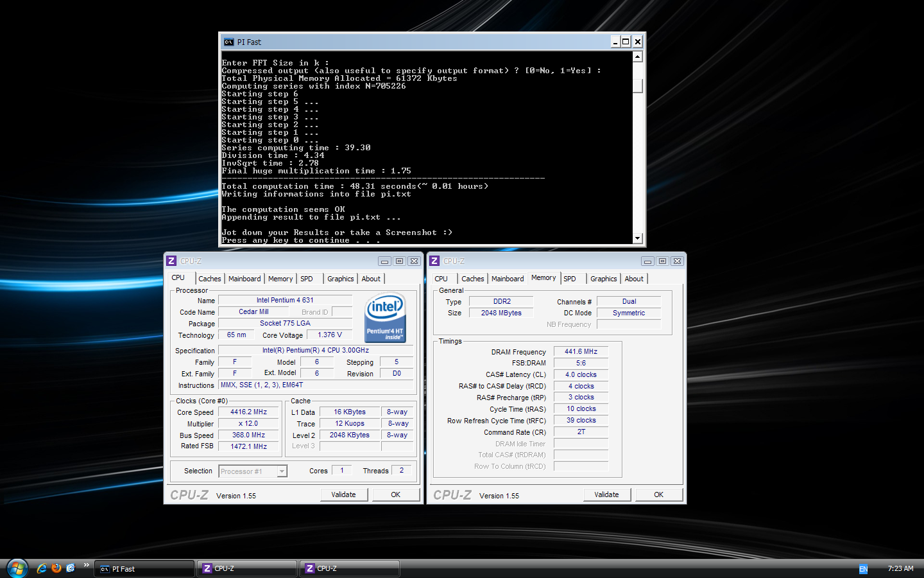Switch to CPU tab in right CPU-Z
This screenshot has height=578, width=924.
pos(441,279)
